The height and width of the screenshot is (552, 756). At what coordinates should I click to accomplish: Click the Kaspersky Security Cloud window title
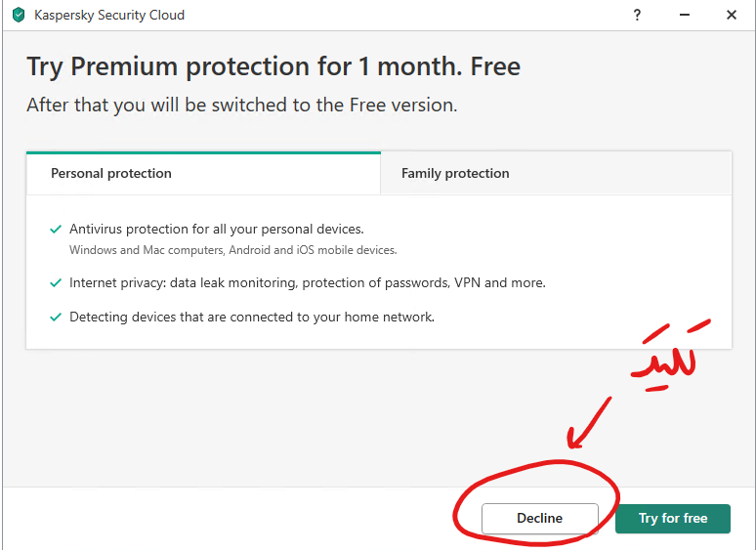pos(109,16)
